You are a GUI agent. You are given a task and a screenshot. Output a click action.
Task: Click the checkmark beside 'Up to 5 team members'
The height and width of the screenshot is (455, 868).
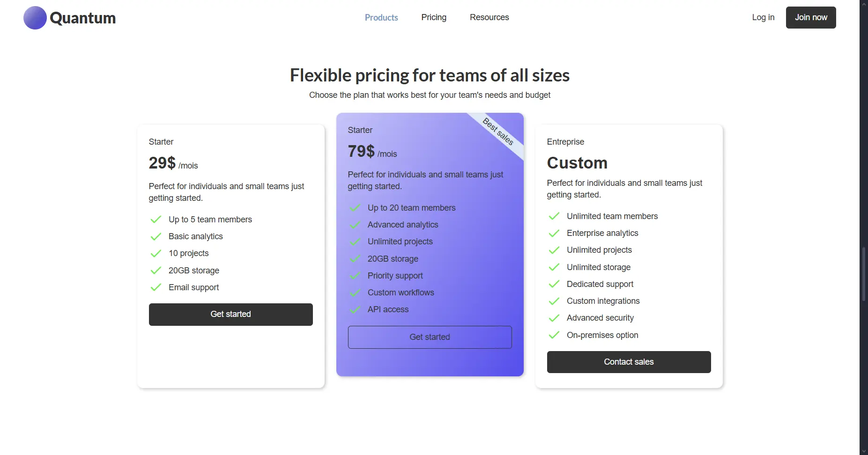(x=155, y=220)
